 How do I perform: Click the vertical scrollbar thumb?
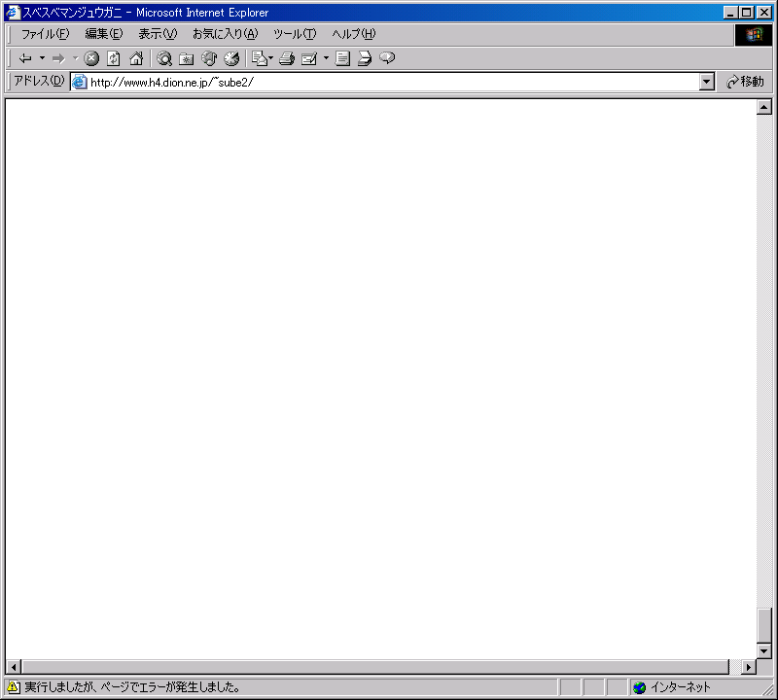coord(764,625)
